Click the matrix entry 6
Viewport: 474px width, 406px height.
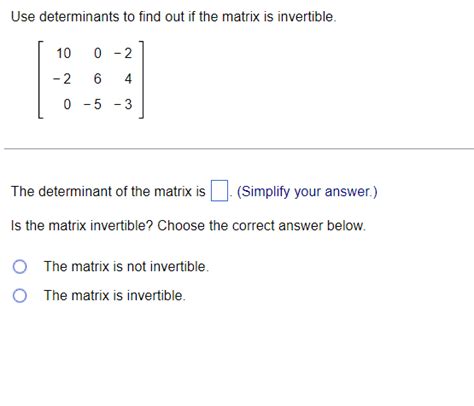tap(97, 79)
